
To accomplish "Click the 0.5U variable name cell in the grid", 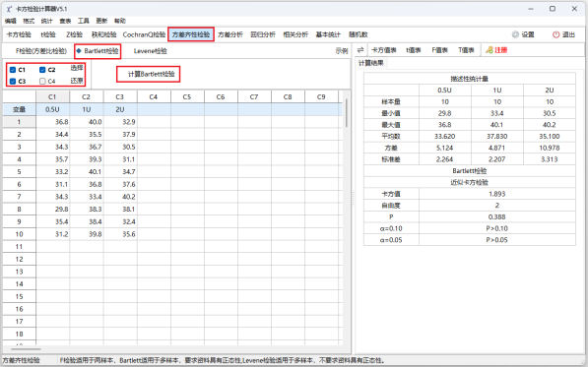I will (x=53, y=109).
